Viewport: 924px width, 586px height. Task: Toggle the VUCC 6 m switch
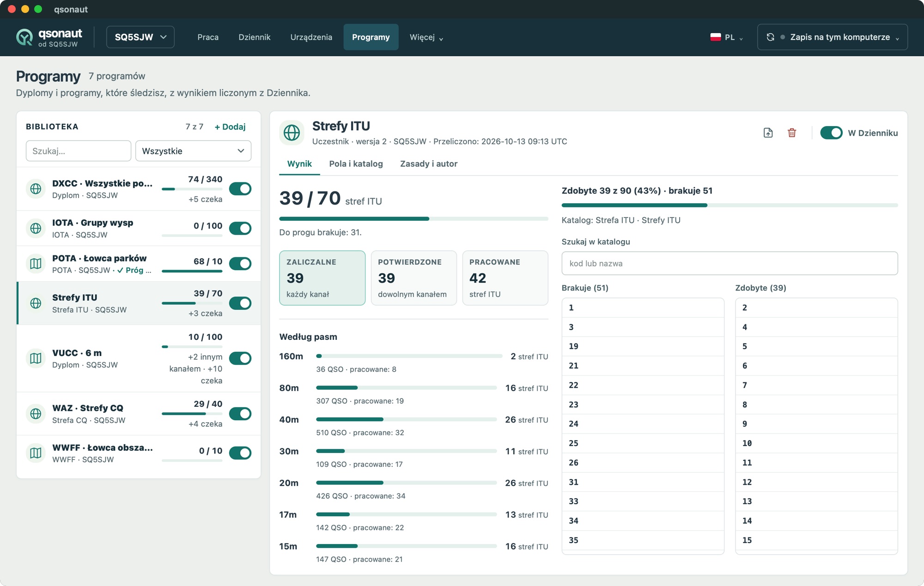coord(240,358)
